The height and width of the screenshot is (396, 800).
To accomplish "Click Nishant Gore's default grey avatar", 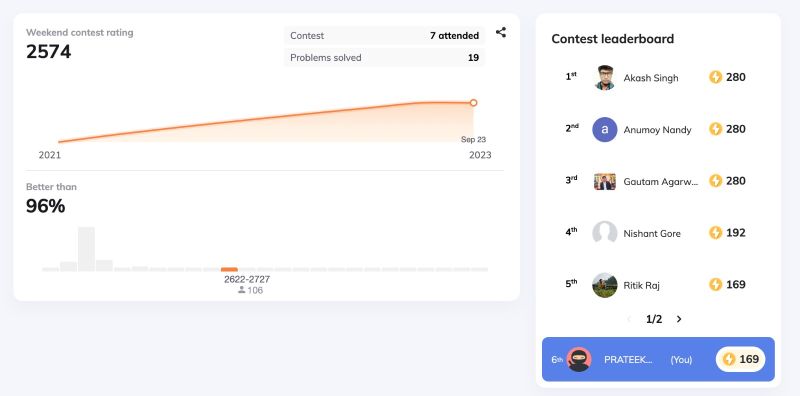I will coord(605,233).
